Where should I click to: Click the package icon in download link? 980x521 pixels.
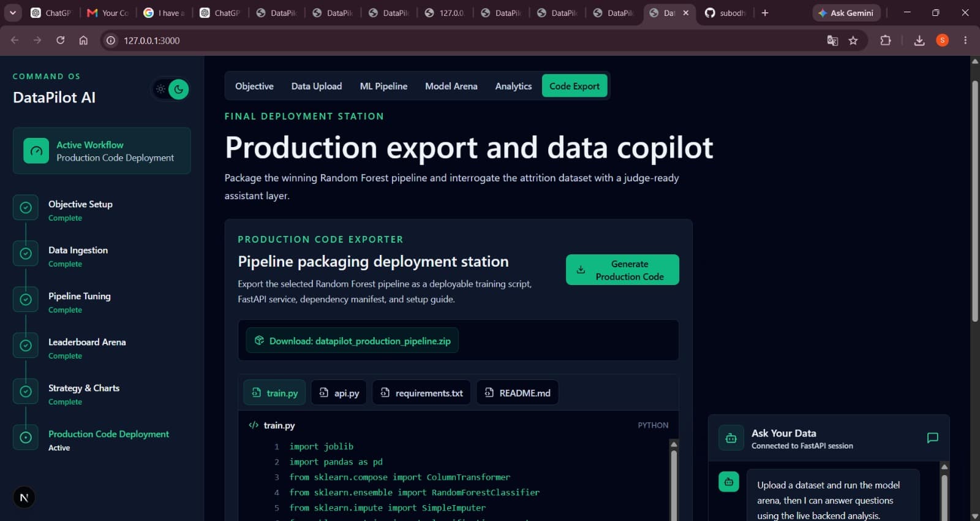pos(259,340)
